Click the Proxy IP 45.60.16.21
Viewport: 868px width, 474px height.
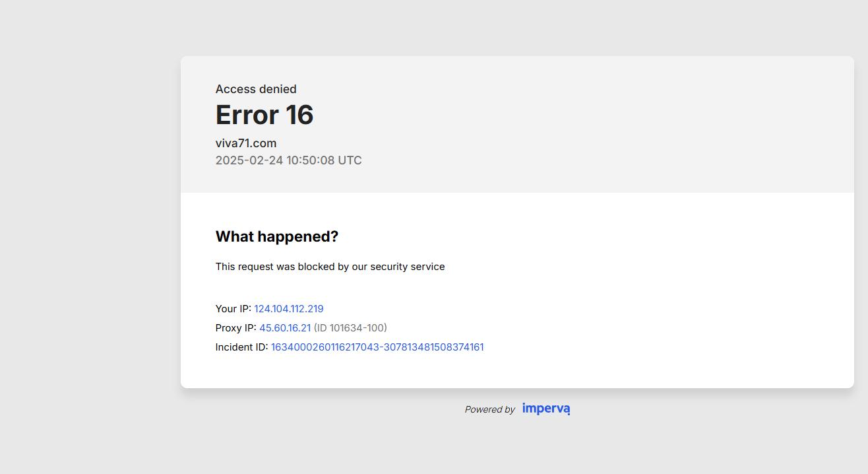(284, 328)
